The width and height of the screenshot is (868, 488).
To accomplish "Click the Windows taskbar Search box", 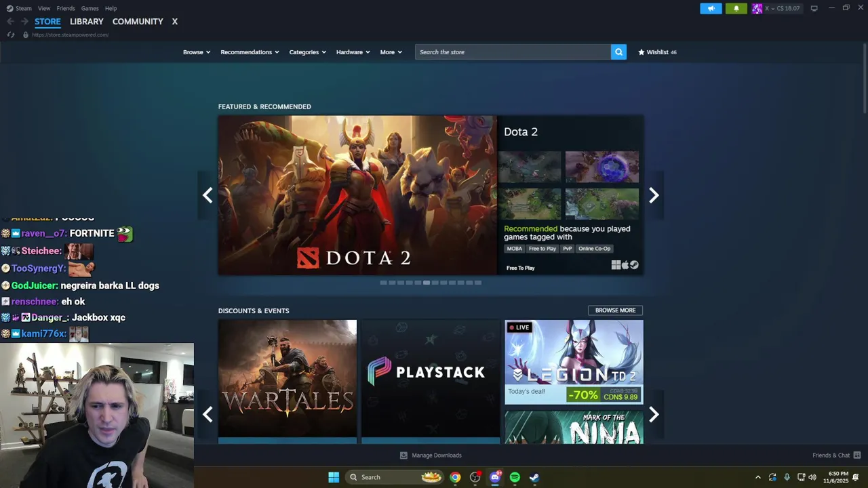I will tap(395, 477).
